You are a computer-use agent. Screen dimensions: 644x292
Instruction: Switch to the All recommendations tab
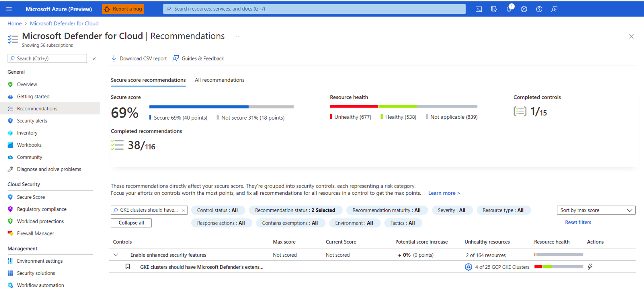point(219,80)
